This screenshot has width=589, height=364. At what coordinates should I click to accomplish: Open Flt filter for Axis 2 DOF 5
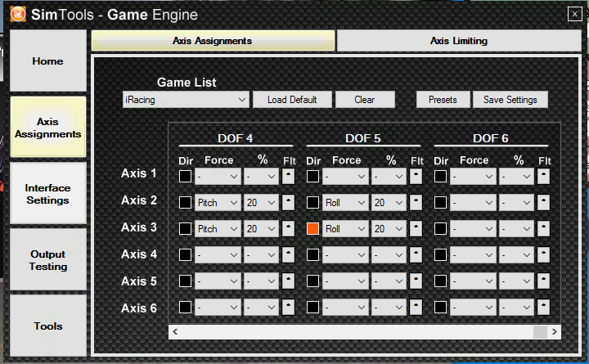click(x=416, y=203)
